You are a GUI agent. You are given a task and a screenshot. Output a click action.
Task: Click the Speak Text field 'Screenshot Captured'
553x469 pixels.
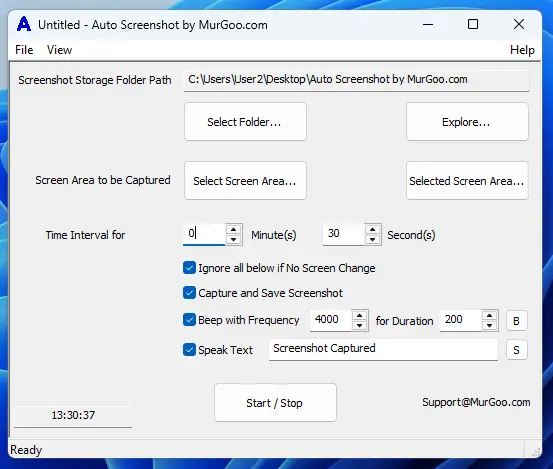pos(383,349)
